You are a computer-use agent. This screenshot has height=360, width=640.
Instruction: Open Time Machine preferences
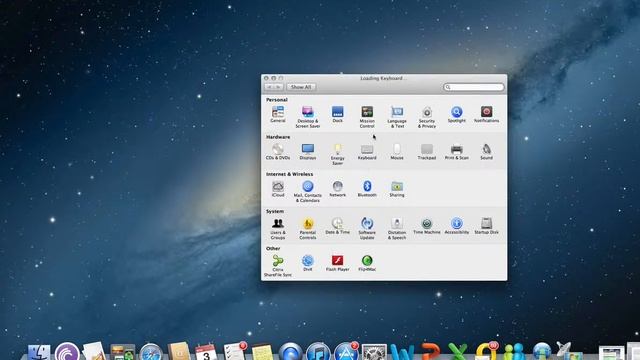pos(427,226)
